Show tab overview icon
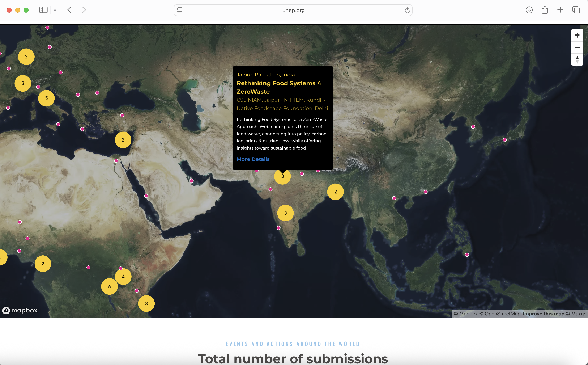This screenshot has width=588, height=365. click(x=576, y=10)
